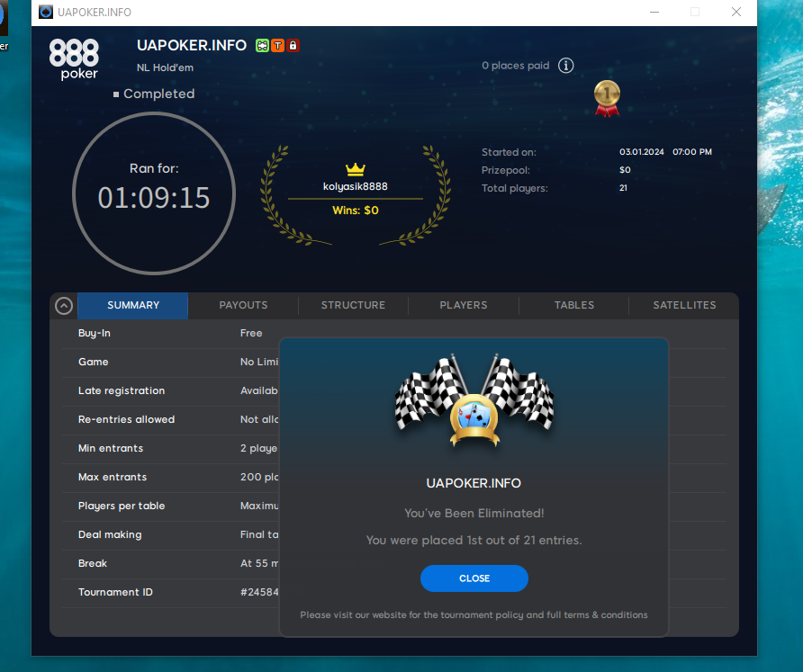The width and height of the screenshot is (803, 672).
Task: Open the Payouts tab
Action: (243, 306)
